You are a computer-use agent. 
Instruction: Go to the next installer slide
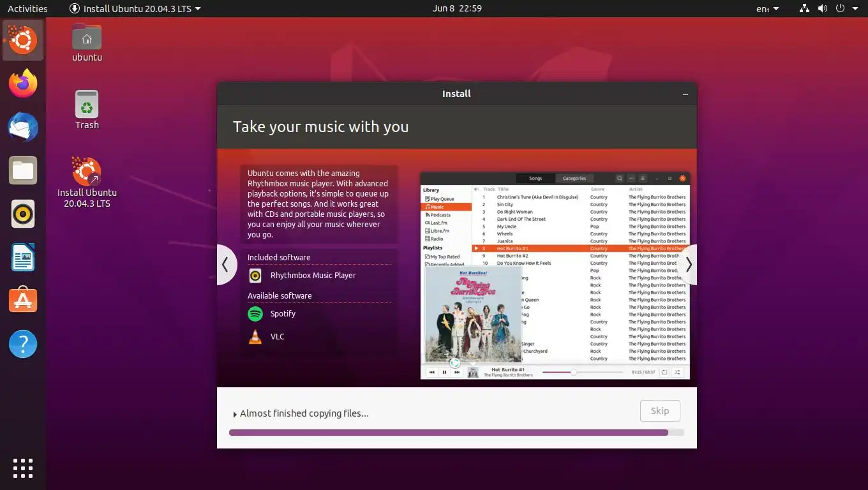click(688, 264)
